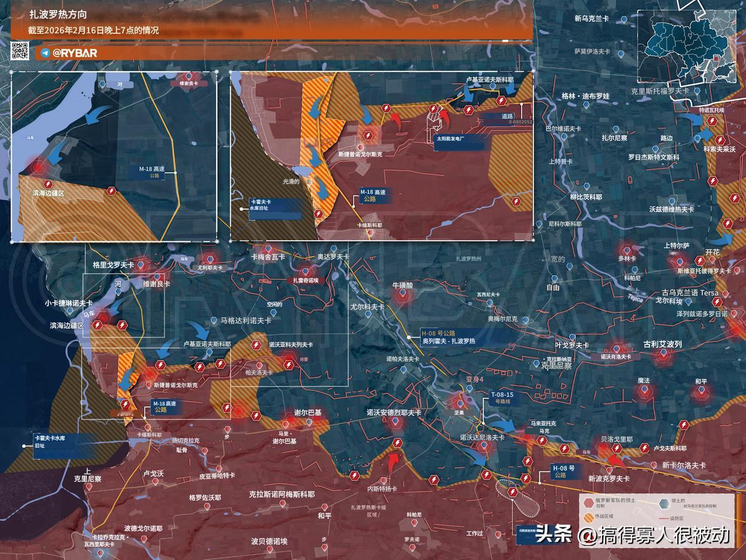
Task: Click the place name 波德戈尔诺耶
Action: click(x=143, y=529)
